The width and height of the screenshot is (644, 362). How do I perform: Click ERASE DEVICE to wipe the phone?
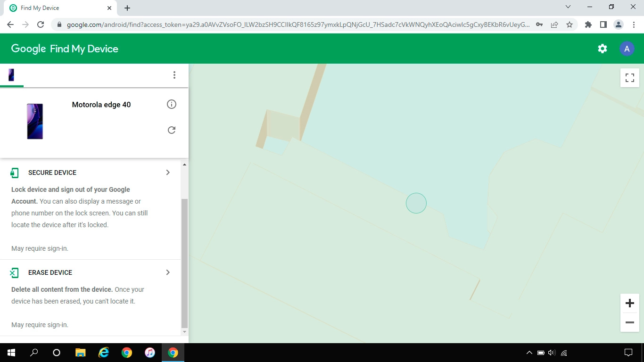(50, 272)
